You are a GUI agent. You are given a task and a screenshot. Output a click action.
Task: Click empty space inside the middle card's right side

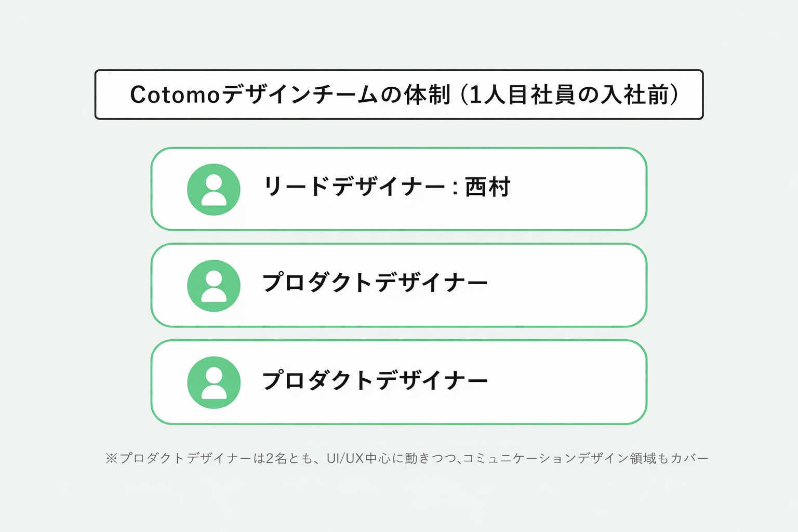point(566,285)
